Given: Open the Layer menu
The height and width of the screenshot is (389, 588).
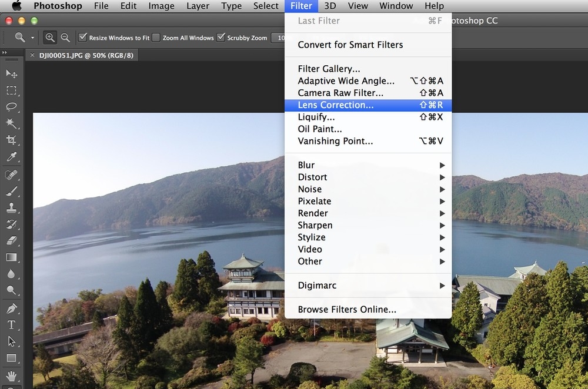Looking at the screenshot, I should (198, 6).
